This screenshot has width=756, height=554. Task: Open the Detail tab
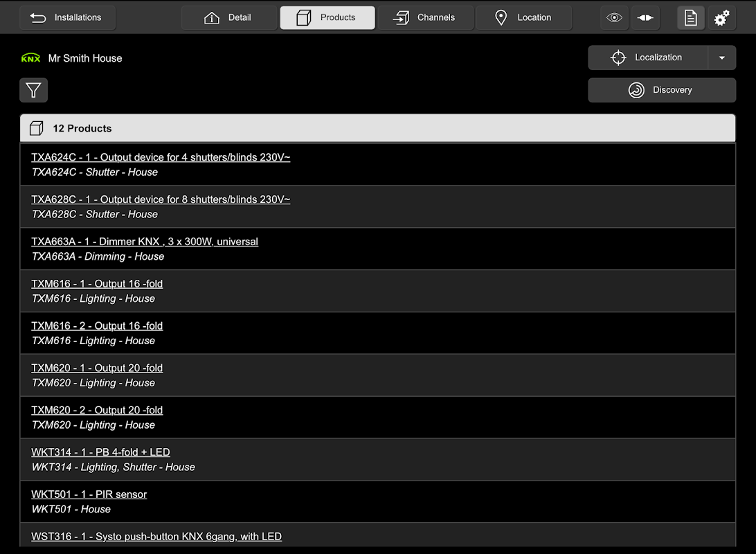(x=229, y=18)
